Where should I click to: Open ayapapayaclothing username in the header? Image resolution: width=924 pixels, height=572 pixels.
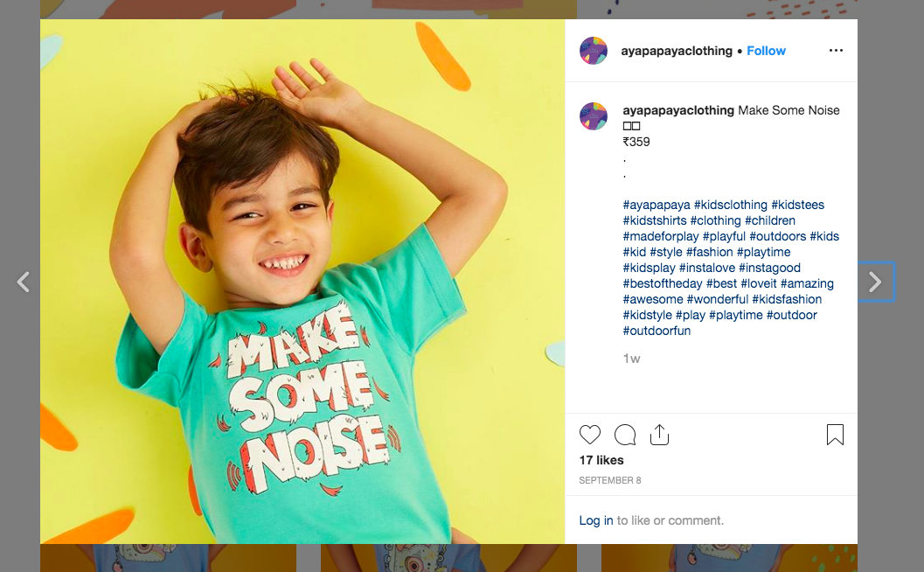pos(677,51)
